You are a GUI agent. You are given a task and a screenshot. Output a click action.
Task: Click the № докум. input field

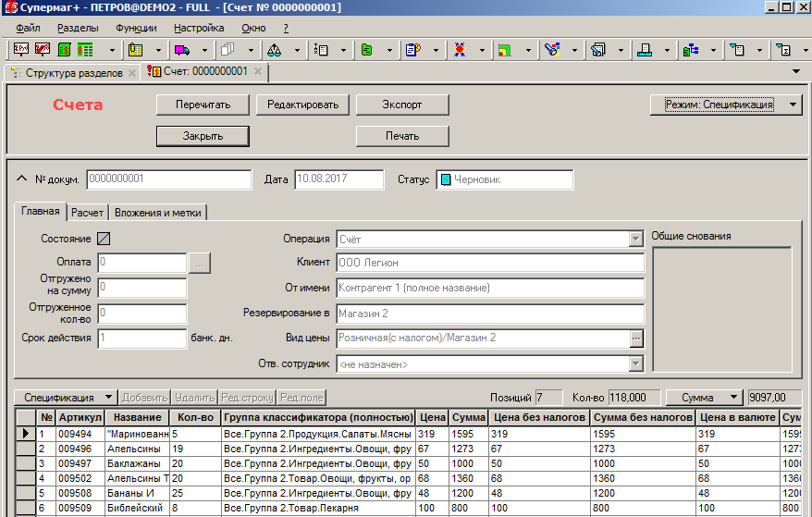(169, 179)
